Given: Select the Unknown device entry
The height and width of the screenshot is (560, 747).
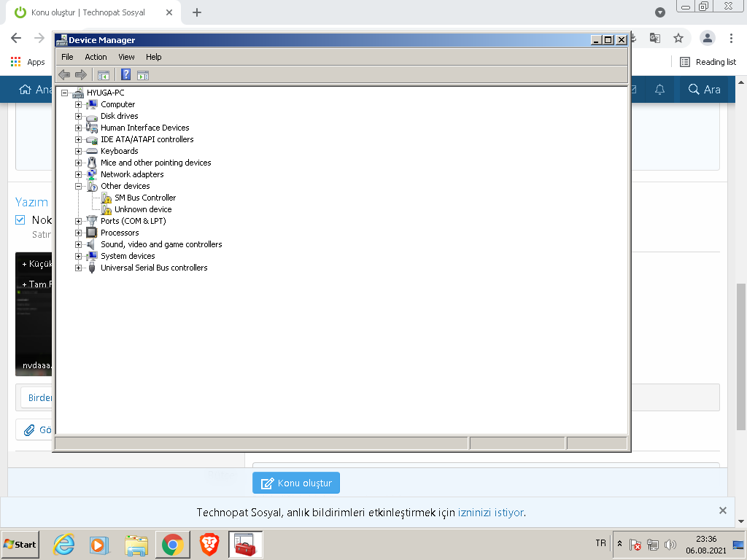Looking at the screenshot, I should [x=143, y=209].
